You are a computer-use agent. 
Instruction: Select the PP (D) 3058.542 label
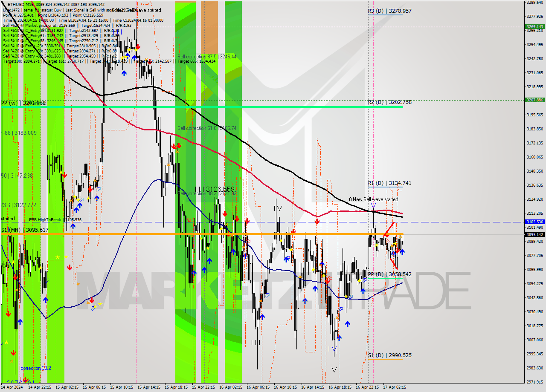pyautogui.click(x=390, y=274)
